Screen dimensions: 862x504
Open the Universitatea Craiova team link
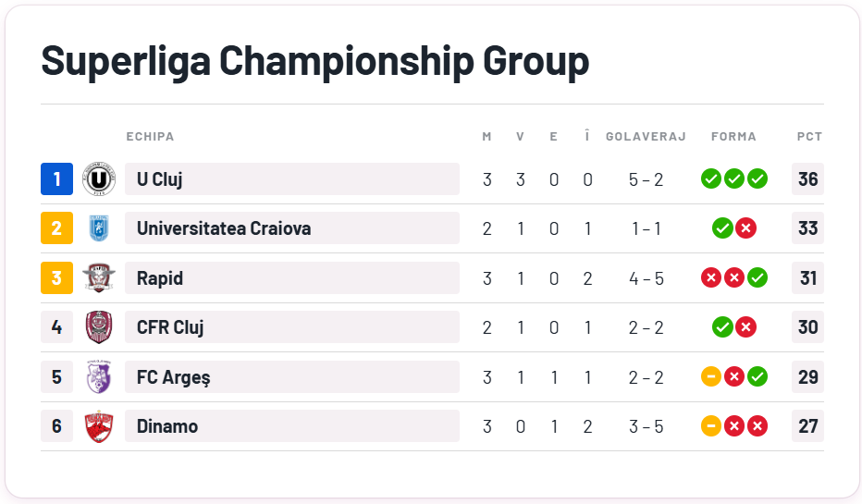click(224, 228)
